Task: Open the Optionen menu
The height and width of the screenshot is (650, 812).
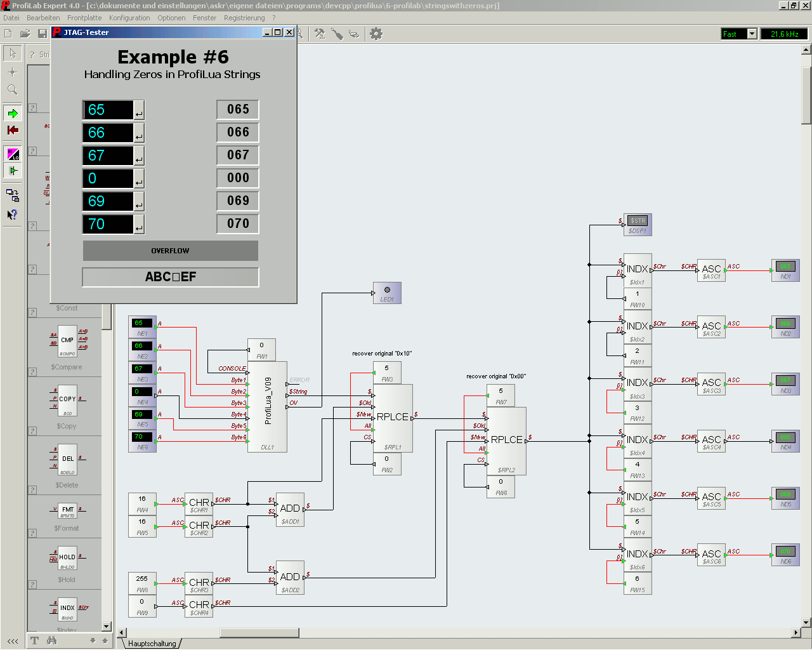Action: pos(171,18)
